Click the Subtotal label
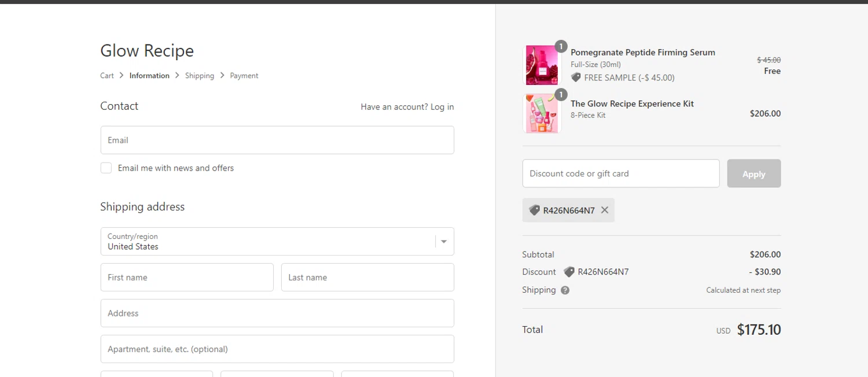868x377 pixels. click(x=538, y=254)
